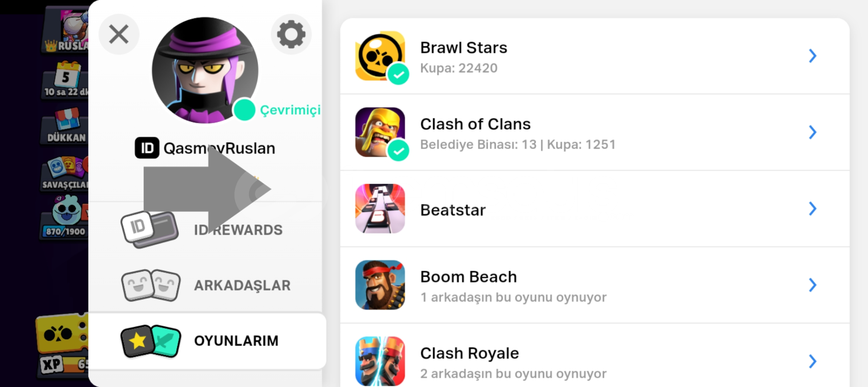Click the Mortis profile avatar
The image size is (868, 387).
coord(205,70)
